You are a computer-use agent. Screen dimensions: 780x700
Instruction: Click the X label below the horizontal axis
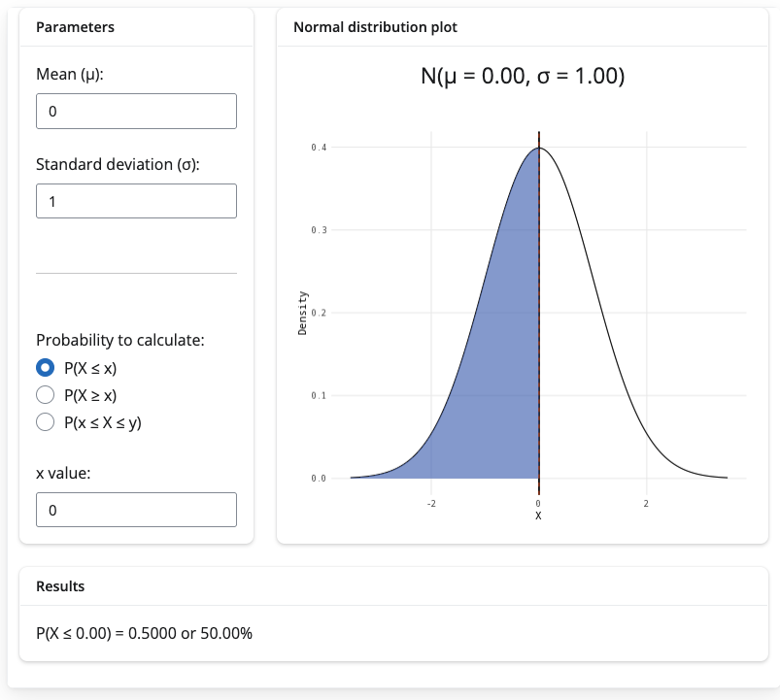click(x=538, y=516)
